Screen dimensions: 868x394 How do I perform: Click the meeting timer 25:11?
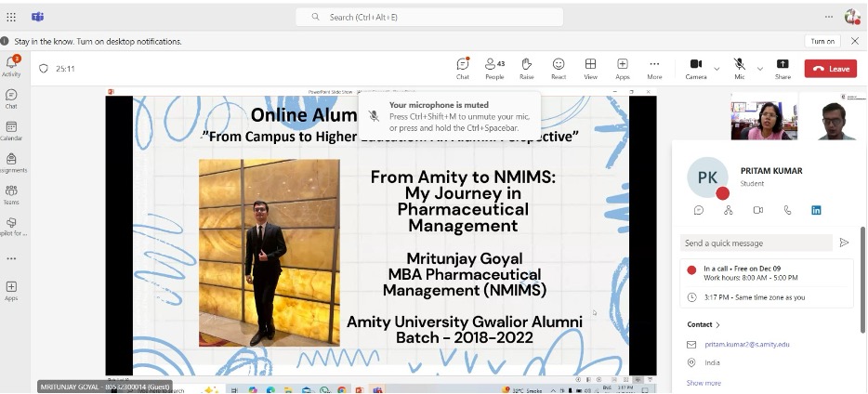65,69
